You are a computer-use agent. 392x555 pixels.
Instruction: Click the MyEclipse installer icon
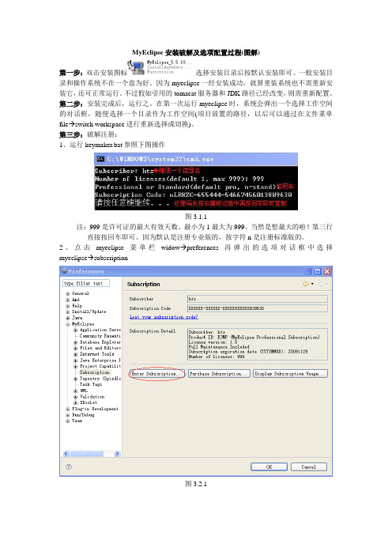click(135, 67)
